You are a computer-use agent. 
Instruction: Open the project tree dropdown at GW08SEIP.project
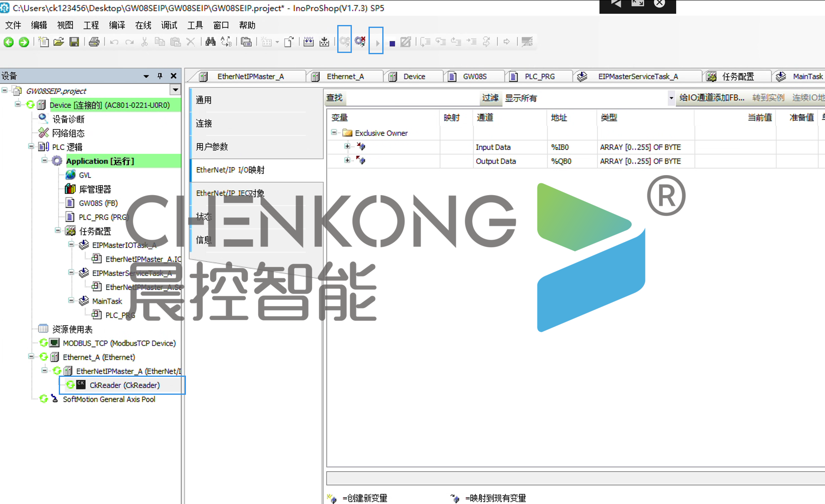coord(176,90)
